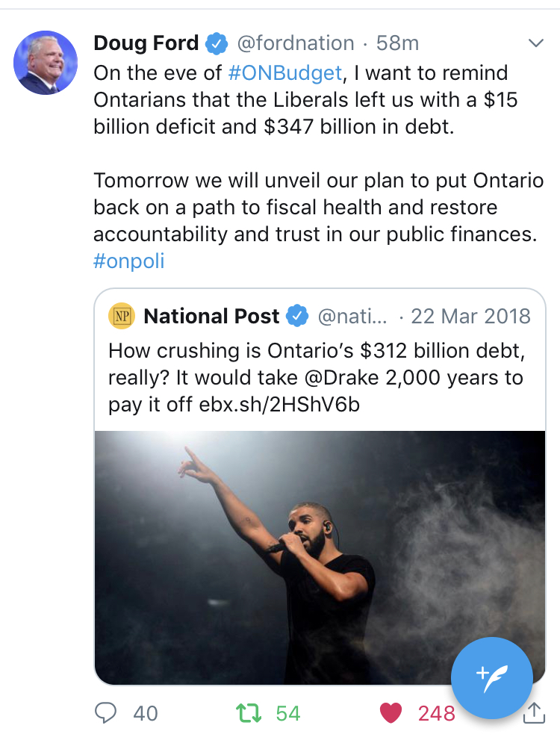The height and width of the screenshot is (746, 560).
Task: Tap the @fordnation handle
Action: pyautogui.click(x=295, y=43)
